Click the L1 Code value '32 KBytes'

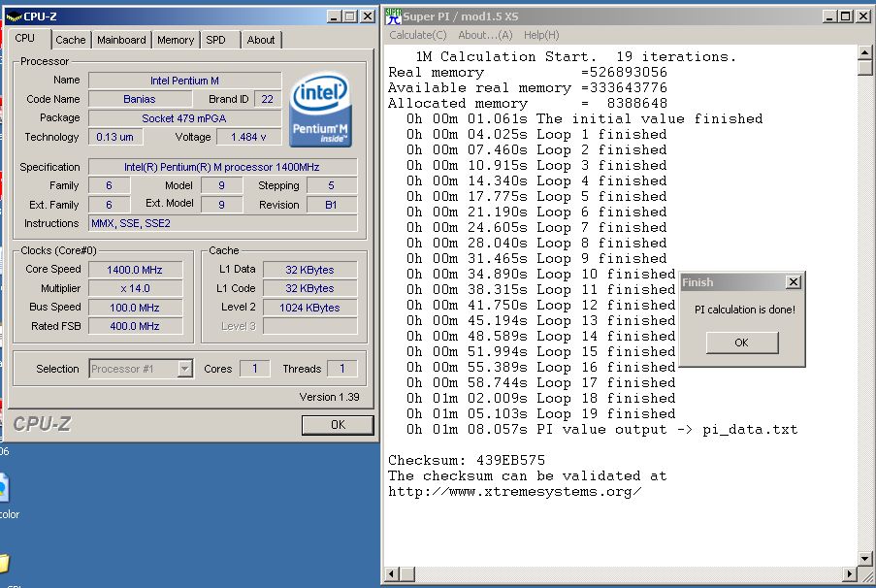click(310, 288)
